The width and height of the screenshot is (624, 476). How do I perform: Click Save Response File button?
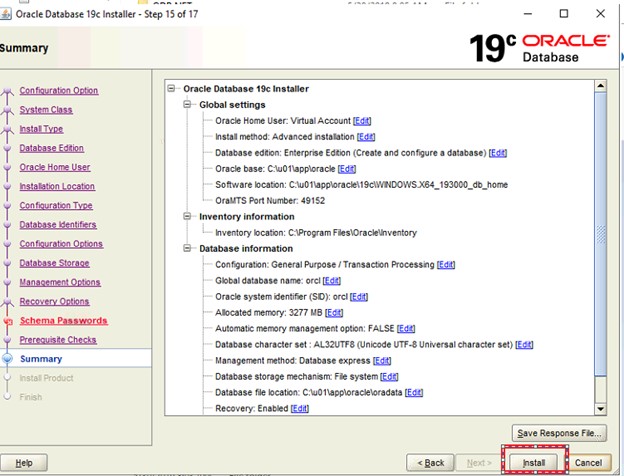point(558,433)
